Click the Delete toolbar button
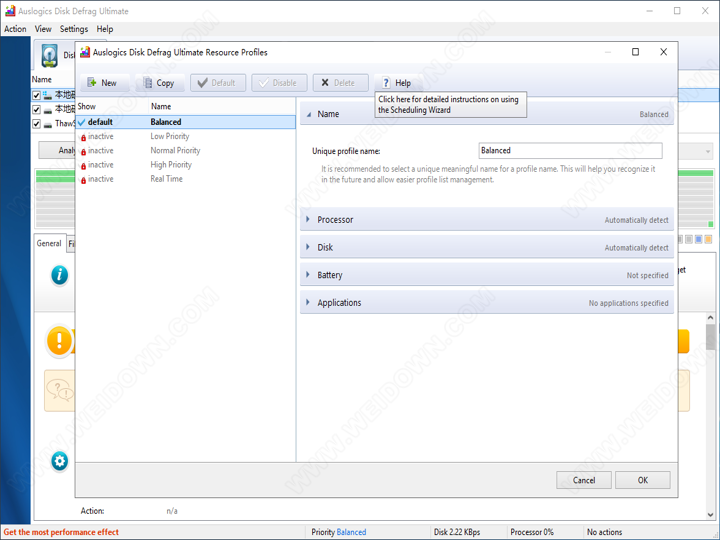The width and height of the screenshot is (720, 540). [x=340, y=83]
